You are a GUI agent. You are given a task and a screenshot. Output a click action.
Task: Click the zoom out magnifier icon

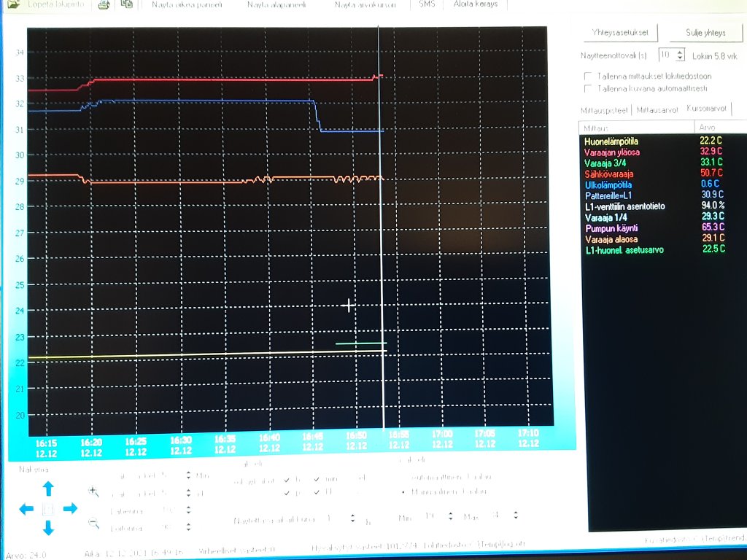[x=93, y=522]
